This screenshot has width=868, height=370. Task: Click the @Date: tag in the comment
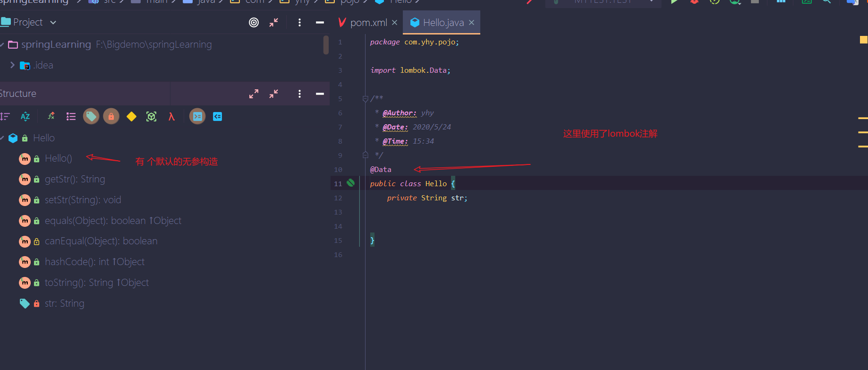point(395,127)
